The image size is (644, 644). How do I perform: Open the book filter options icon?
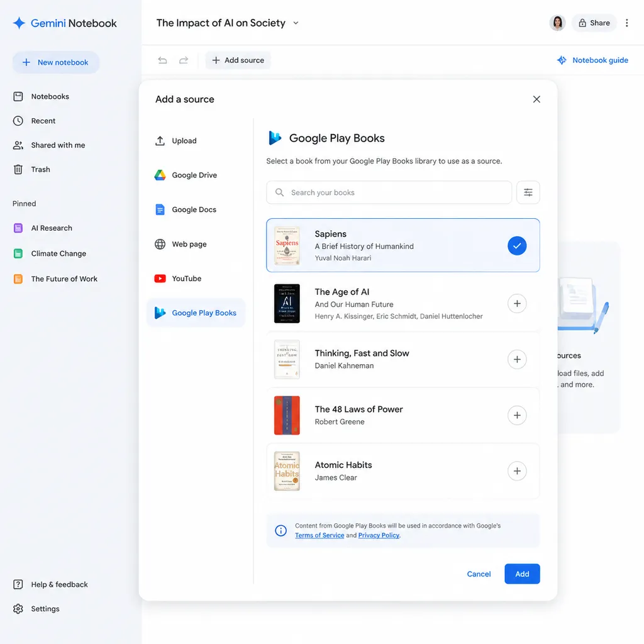(x=528, y=192)
